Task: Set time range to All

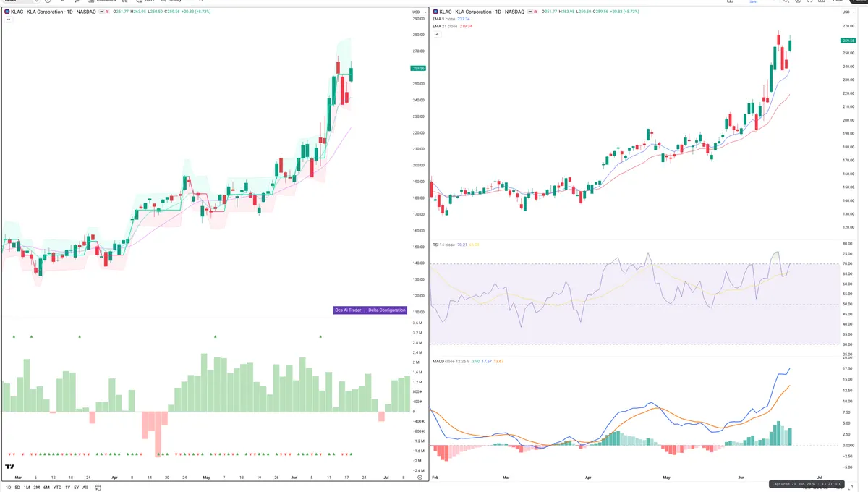Action: tap(85, 488)
